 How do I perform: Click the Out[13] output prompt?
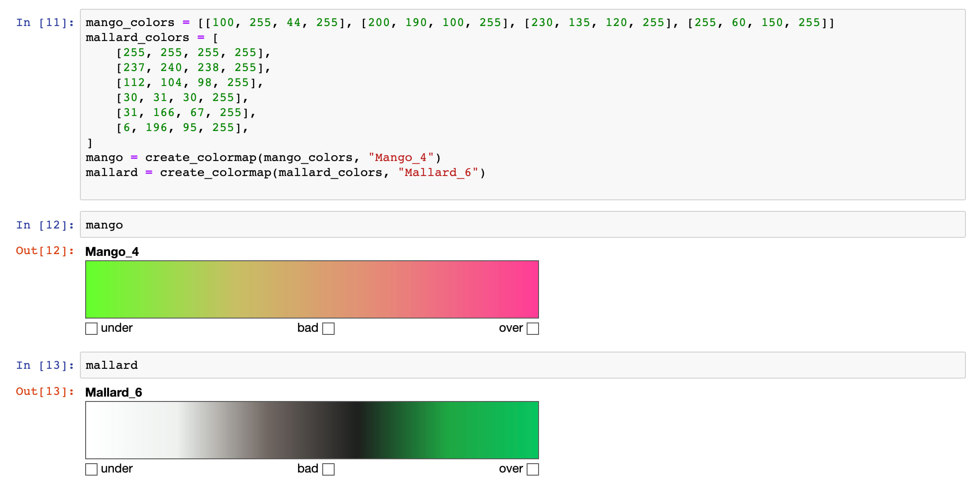coord(45,391)
